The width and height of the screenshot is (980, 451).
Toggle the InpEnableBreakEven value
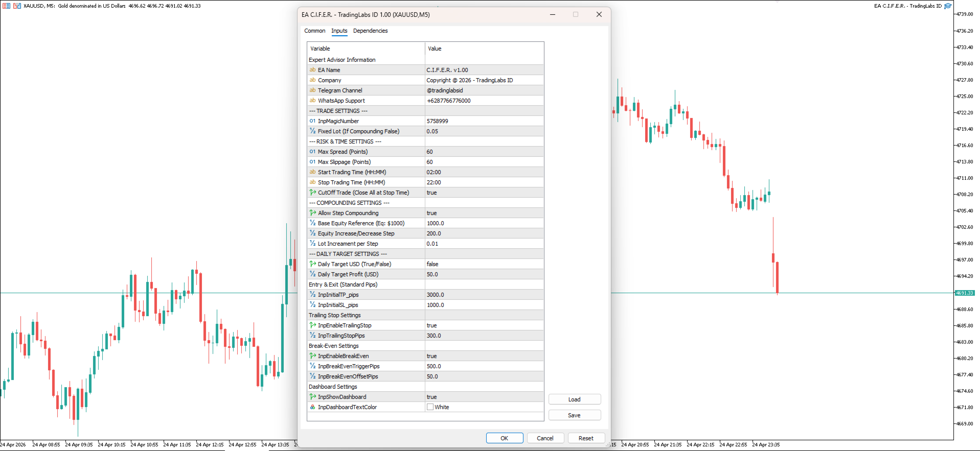(484, 356)
